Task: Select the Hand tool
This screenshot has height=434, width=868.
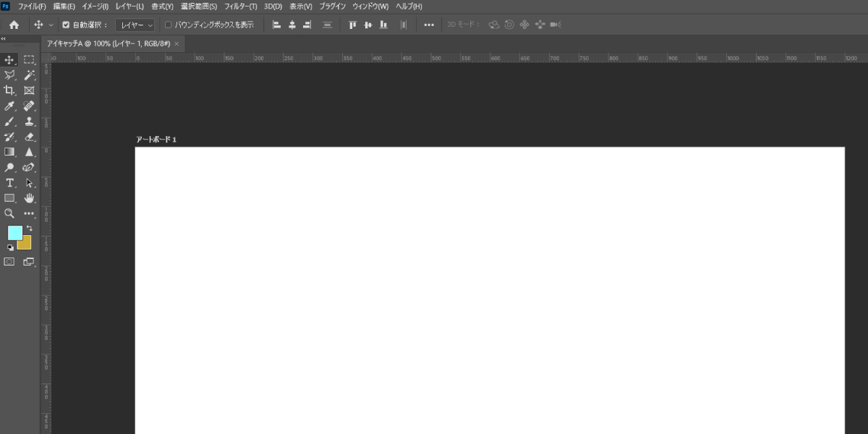Action: tap(29, 198)
